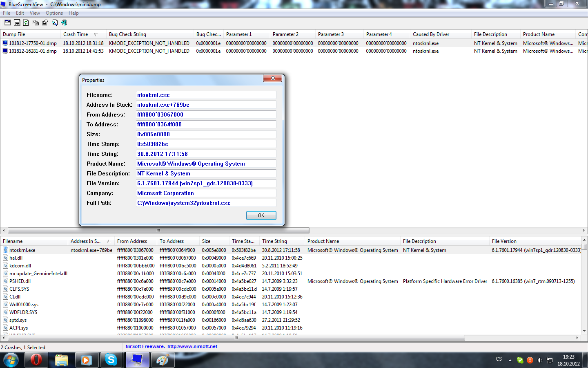Click the Time String field in Properties

click(206, 154)
